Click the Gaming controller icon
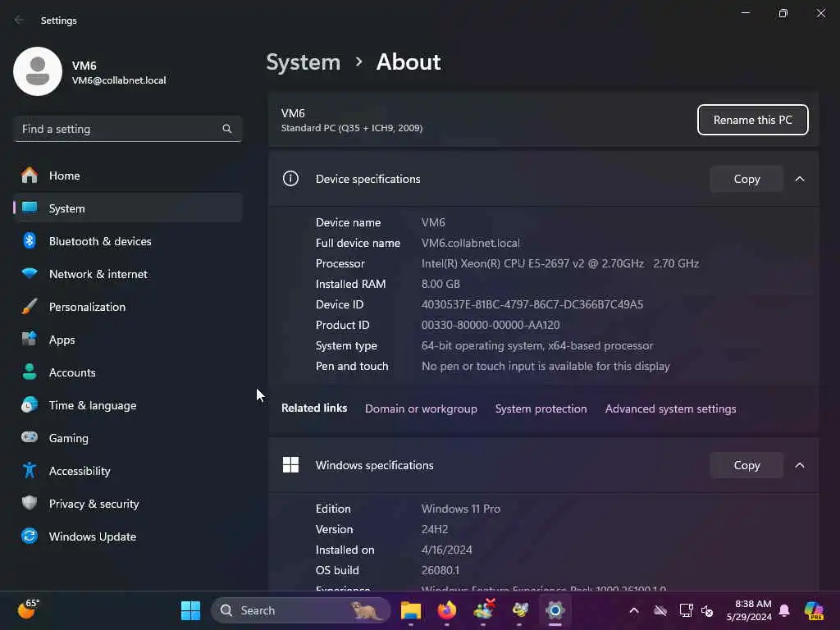This screenshot has height=630, width=840. coord(30,437)
